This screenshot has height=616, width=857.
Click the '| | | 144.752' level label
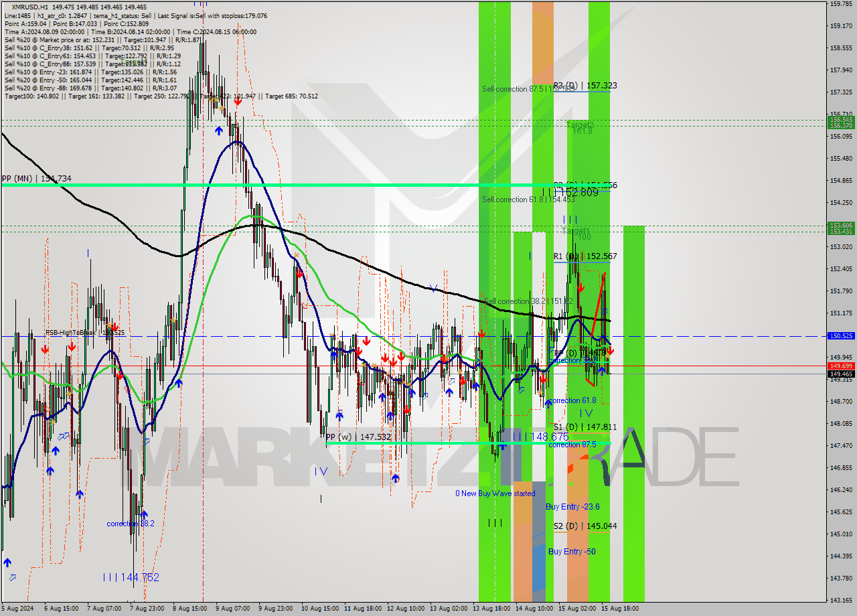131,577
